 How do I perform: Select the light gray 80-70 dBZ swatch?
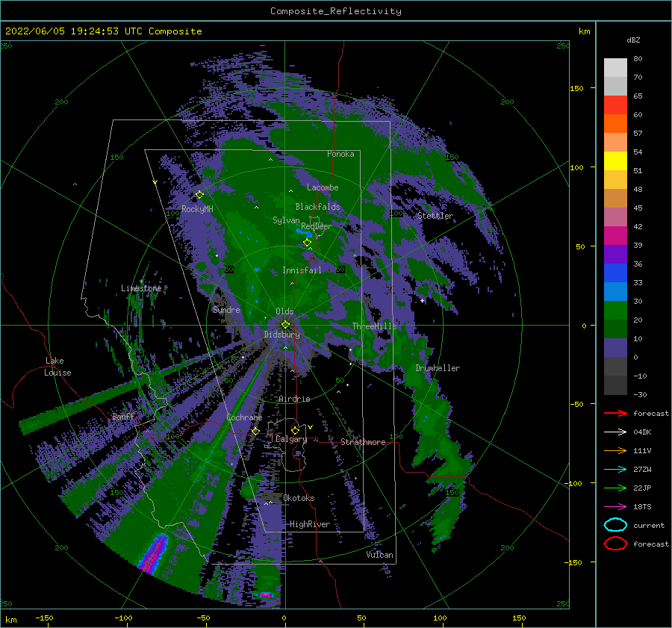coord(615,68)
